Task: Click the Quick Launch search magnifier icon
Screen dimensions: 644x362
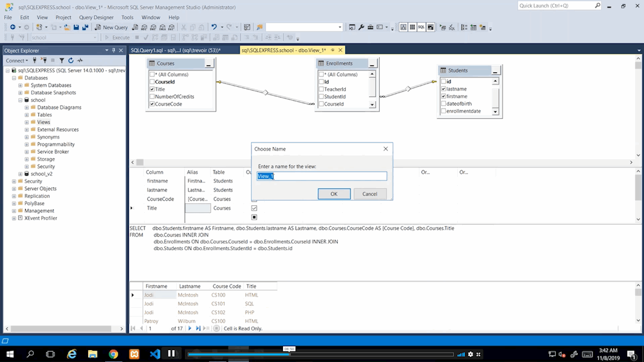Action: point(597,5)
